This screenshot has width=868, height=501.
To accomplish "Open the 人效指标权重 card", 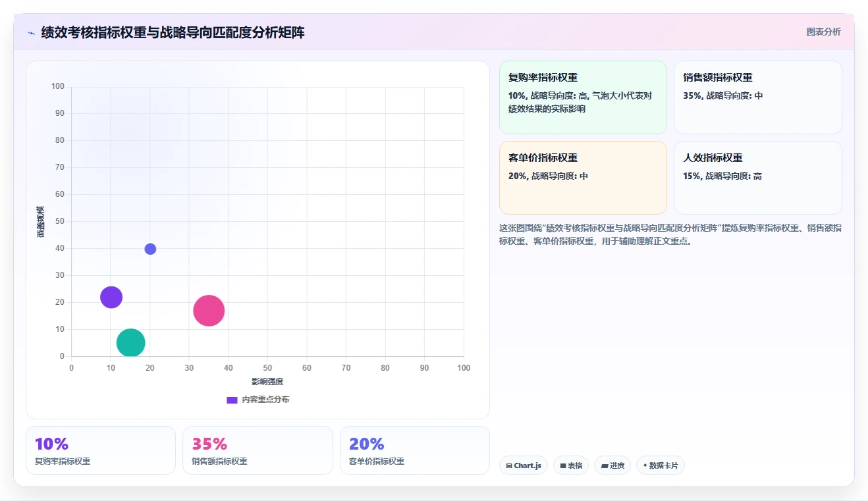I will tap(757, 178).
